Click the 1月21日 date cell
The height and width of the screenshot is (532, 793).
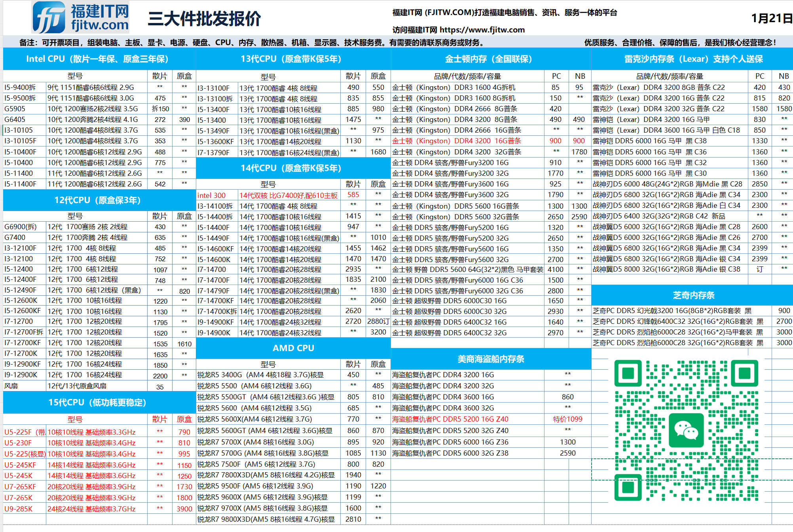[x=772, y=18]
